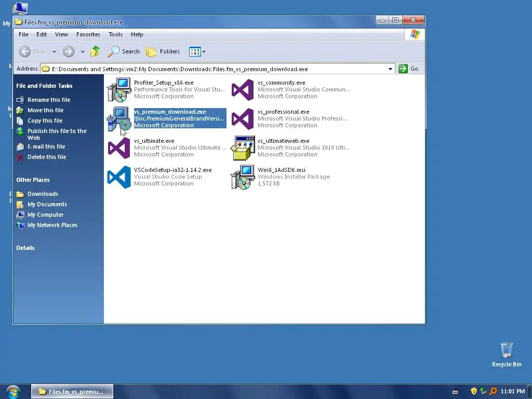Select the VSCodeSetup-ia32-1.14.2.exe file name
Screen dimensions: 532x399
coord(172,170)
